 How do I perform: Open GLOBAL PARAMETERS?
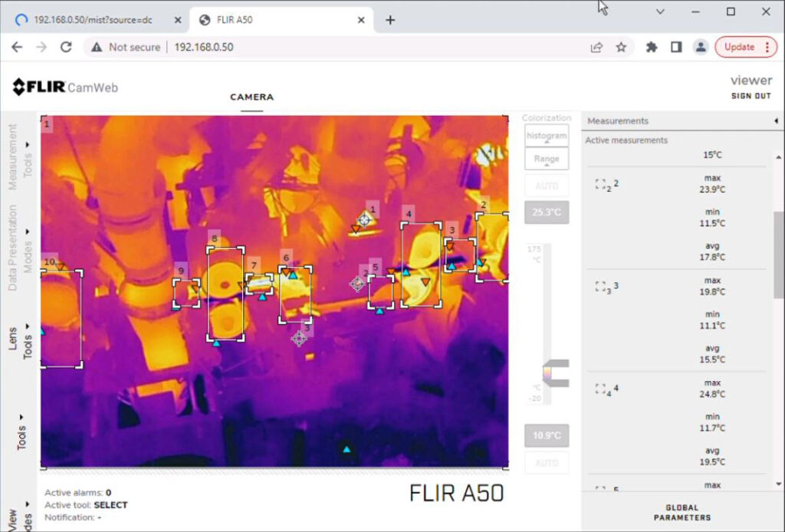coord(682,512)
